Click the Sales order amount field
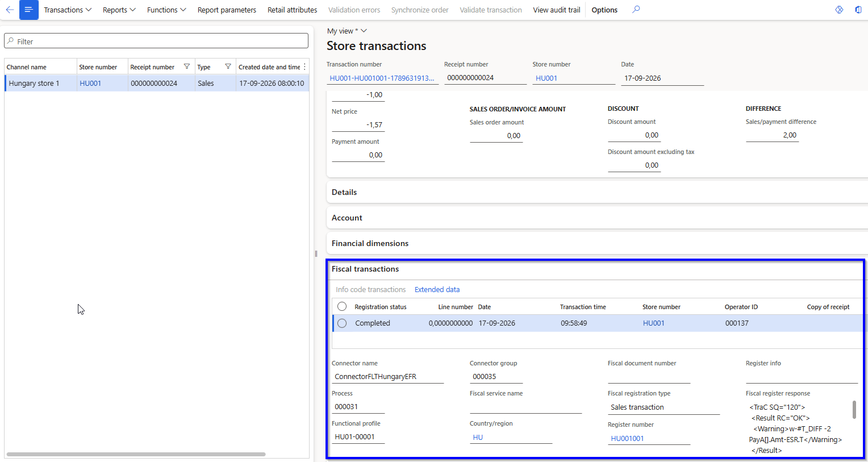868x462 pixels. pyautogui.click(x=496, y=135)
